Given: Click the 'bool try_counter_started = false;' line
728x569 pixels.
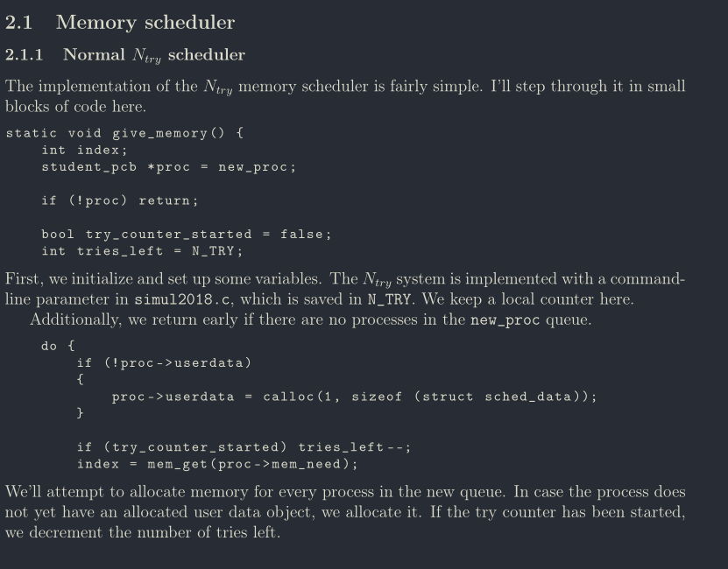Looking at the screenshot, I should click(x=187, y=235).
